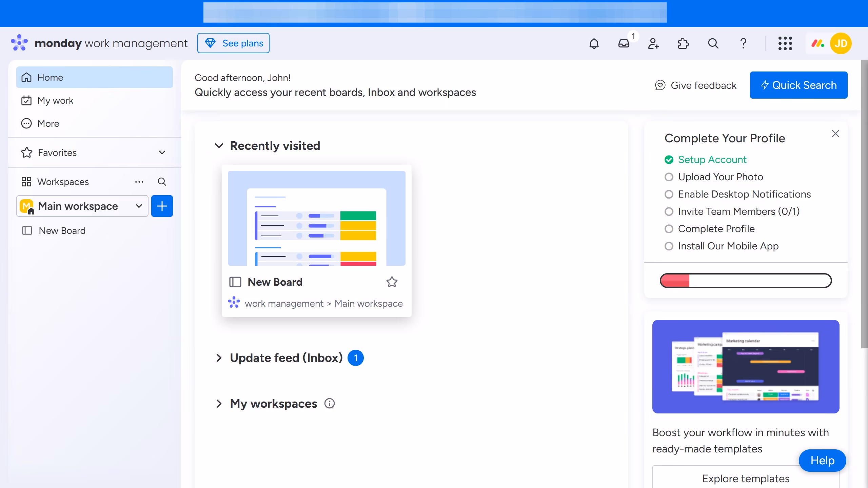Open the inbox tray icon

click(624, 43)
